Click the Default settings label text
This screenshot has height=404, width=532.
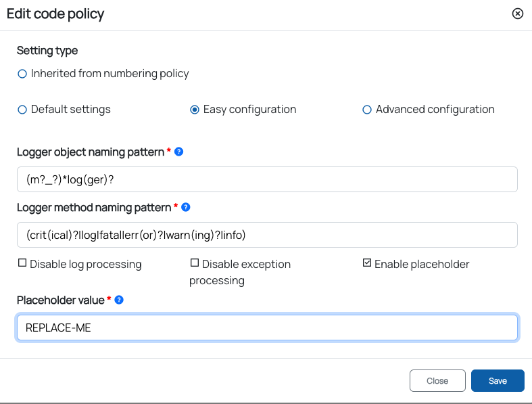(71, 110)
